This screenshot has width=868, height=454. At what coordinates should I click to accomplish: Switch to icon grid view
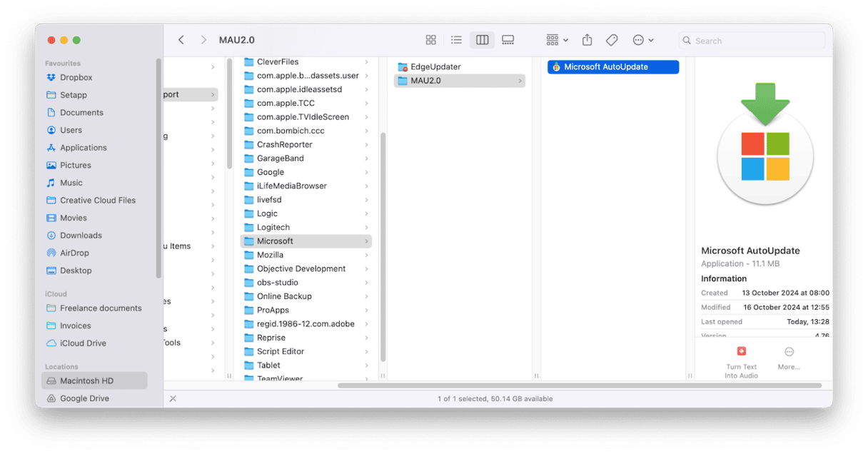tap(430, 40)
